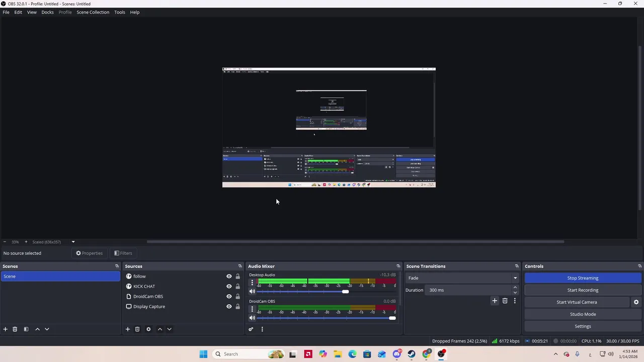Open OBS Settings from the Controls dock
The width and height of the screenshot is (644, 362).
point(583,326)
